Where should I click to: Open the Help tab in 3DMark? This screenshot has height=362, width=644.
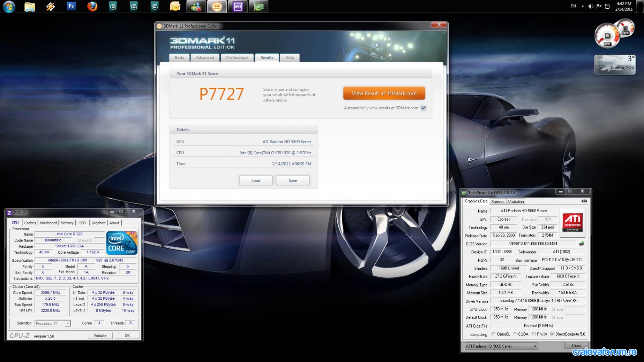click(290, 58)
